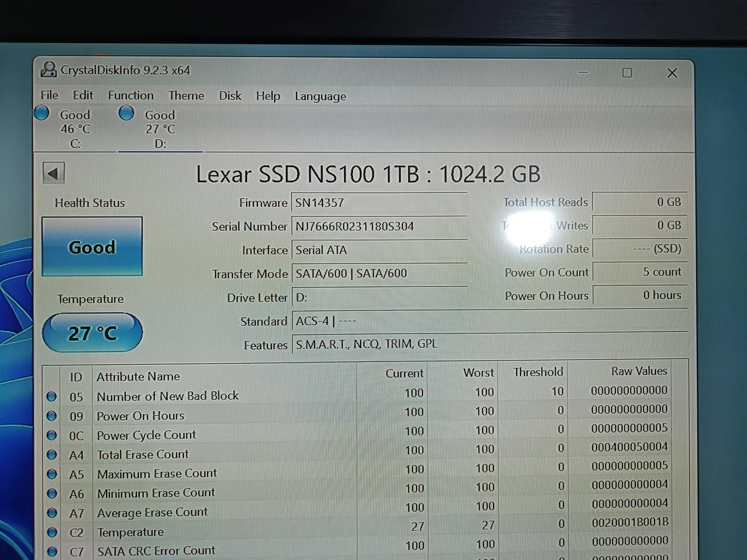747x560 pixels.
Task: Click the previous disk arrow button
Action: click(54, 173)
